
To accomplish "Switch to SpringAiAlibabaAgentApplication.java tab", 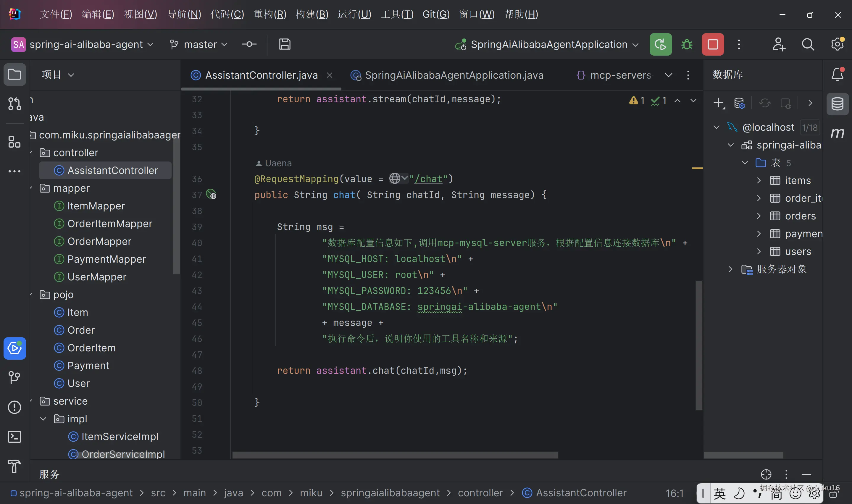I will pyautogui.click(x=454, y=75).
